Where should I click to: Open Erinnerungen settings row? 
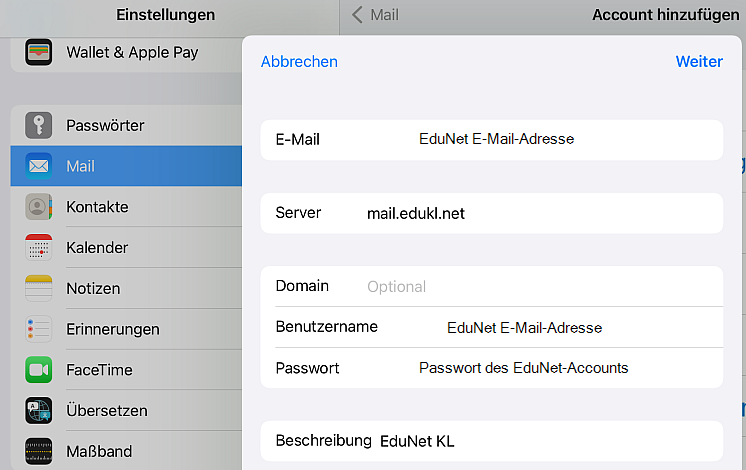(x=126, y=329)
